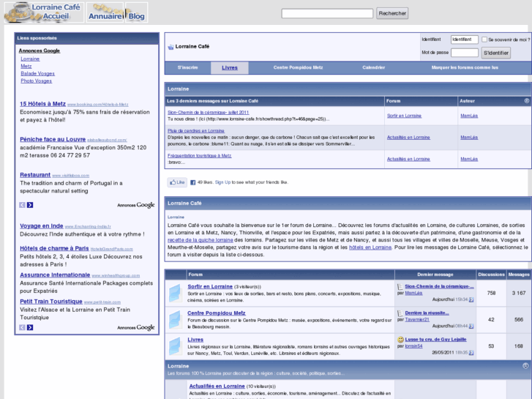Image resolution: width=532 pixels, height=399 pixels.
Task: Click smiley icon beside Lusse tu cru
Action: [400, 340]
